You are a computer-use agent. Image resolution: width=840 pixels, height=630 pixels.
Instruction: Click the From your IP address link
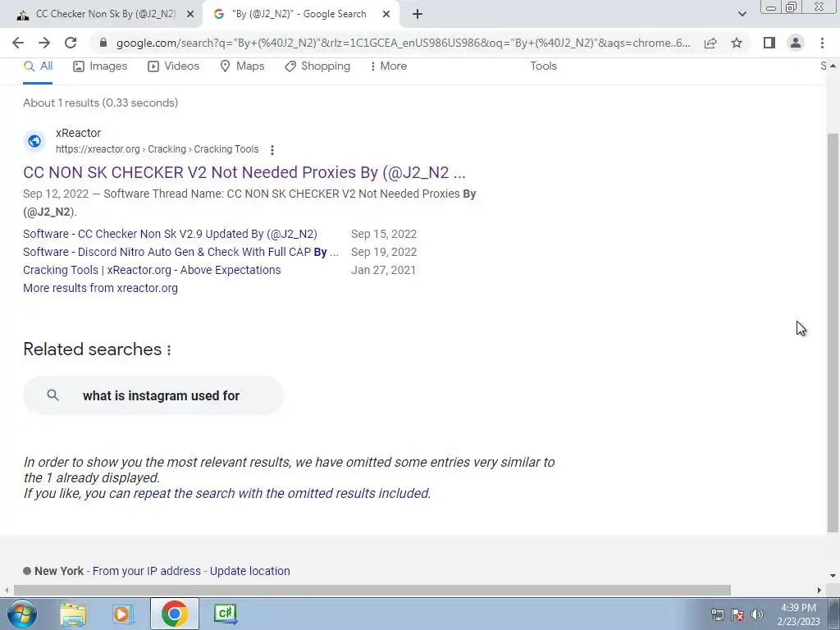(x=147, y=571)
